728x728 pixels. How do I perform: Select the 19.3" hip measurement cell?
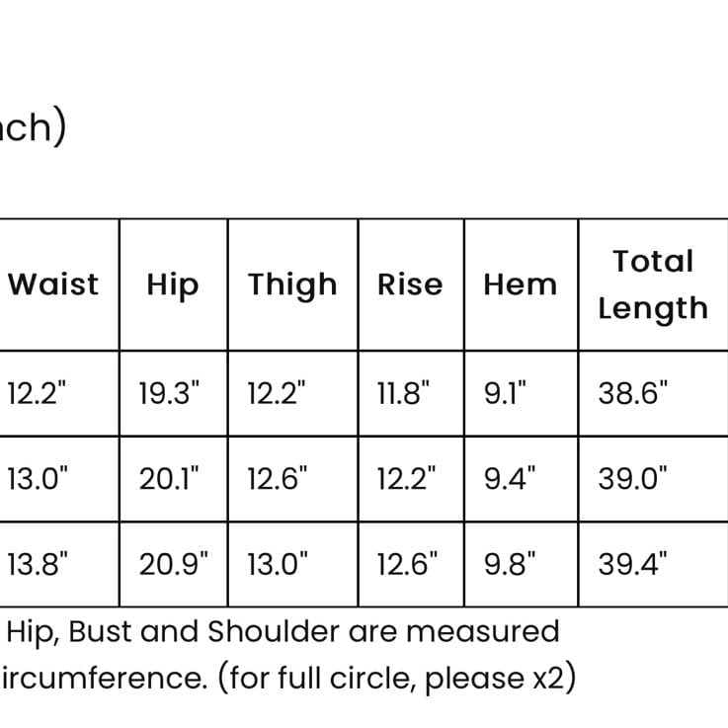[174, 393]
